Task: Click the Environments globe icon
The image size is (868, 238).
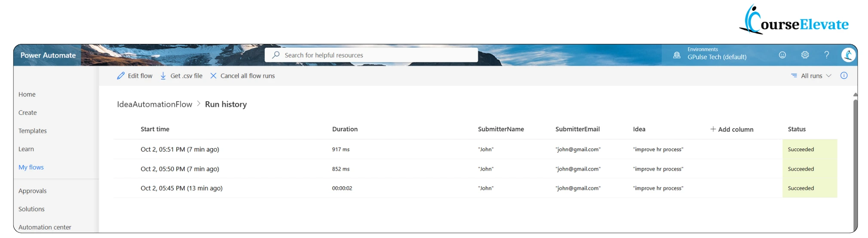Action: point(677,55)
